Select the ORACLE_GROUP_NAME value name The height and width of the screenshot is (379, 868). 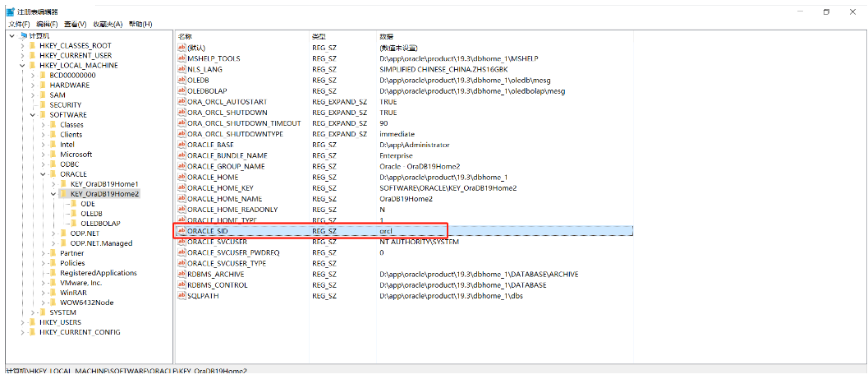226,166
